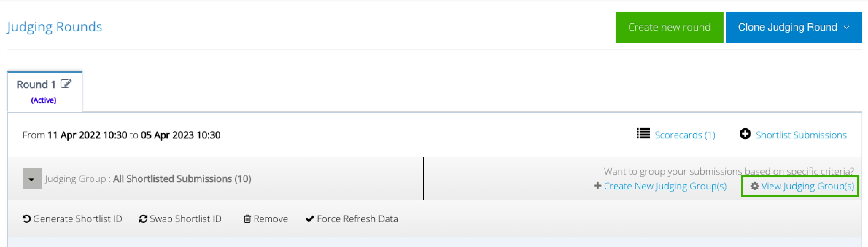This screenshot has width=868, height=247.
Task: Click the View Judging Group(s) link text
Action: pyautogui.click(x=808, y=186)
